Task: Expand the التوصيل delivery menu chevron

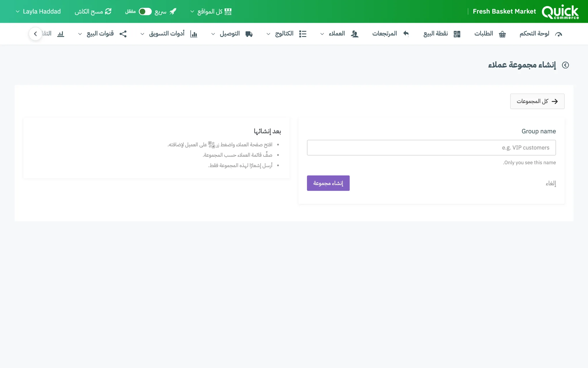Action: click(213, 34)
